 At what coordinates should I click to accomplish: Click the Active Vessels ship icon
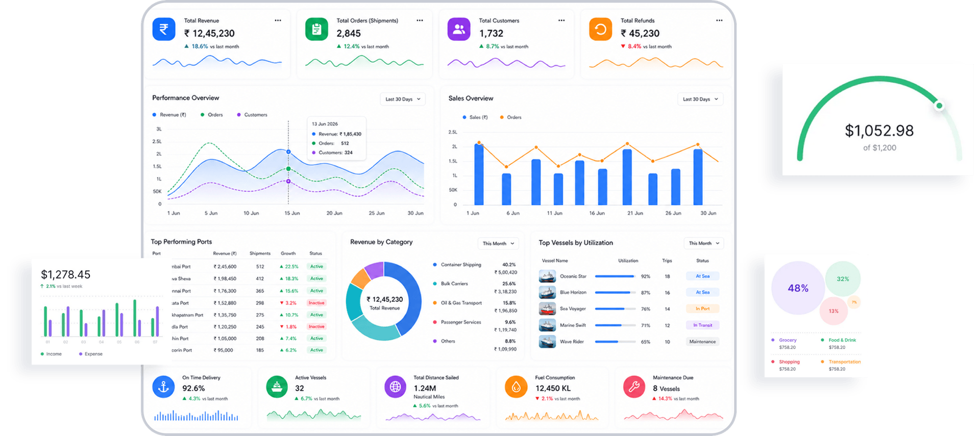click(x=277, y=387)
